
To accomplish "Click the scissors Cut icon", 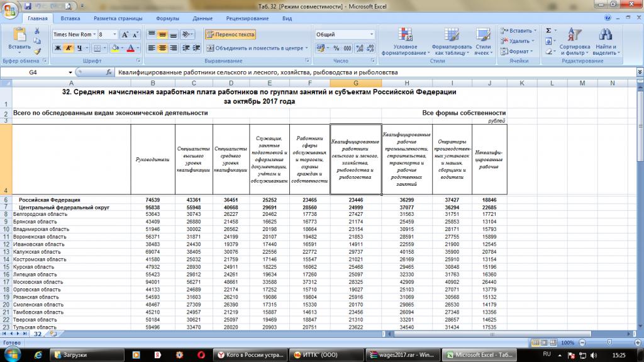I will pyautogui.click(x=38, y=31).
